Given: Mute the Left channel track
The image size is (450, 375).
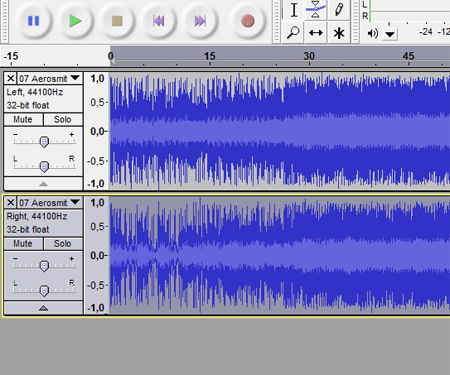Looking at the screenshot, I should coord(23,119).
